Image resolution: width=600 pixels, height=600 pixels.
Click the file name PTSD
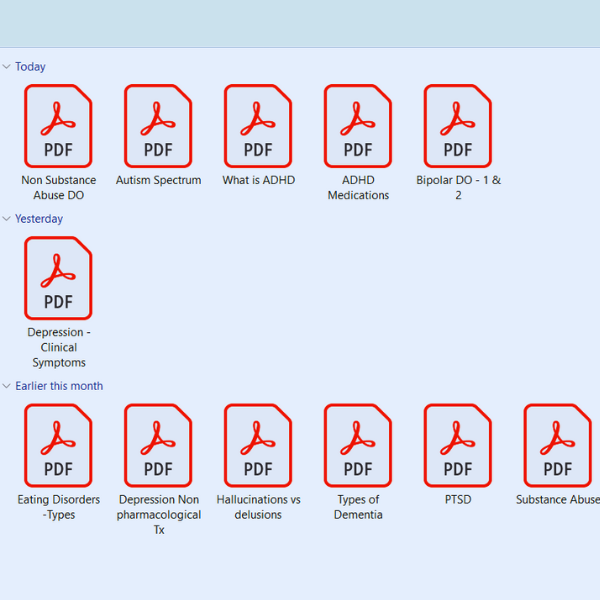click(x=458, y=500)
